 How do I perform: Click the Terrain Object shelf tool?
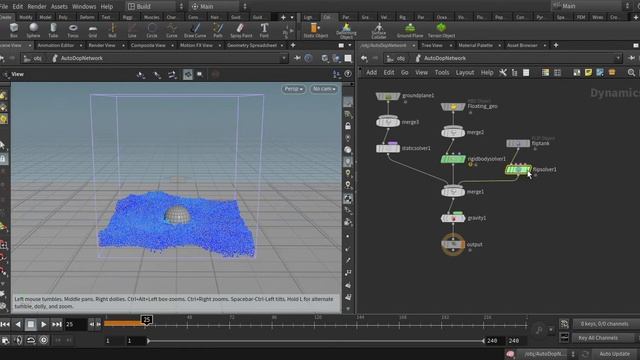(x=441, y=30)
